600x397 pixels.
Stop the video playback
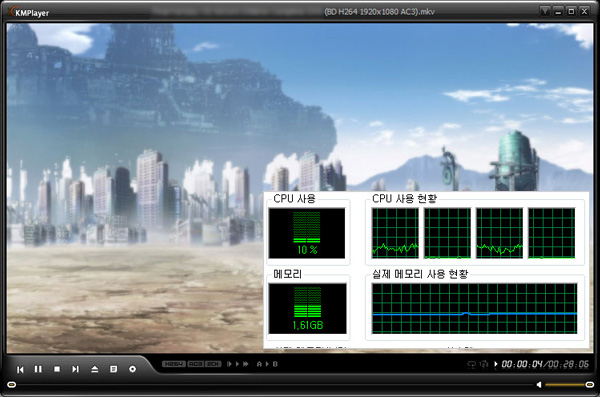pos(57,369)
